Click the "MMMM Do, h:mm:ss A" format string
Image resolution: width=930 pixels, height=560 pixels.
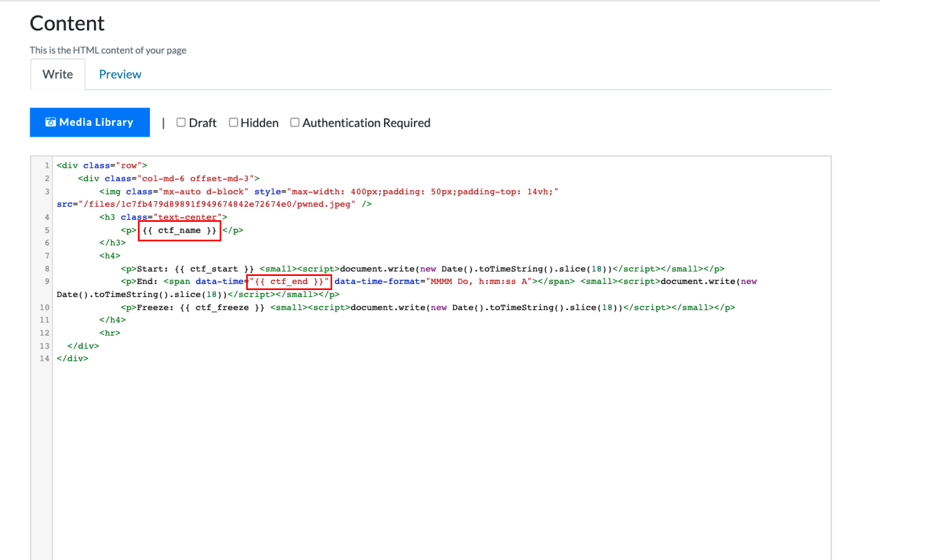[478, 282]
